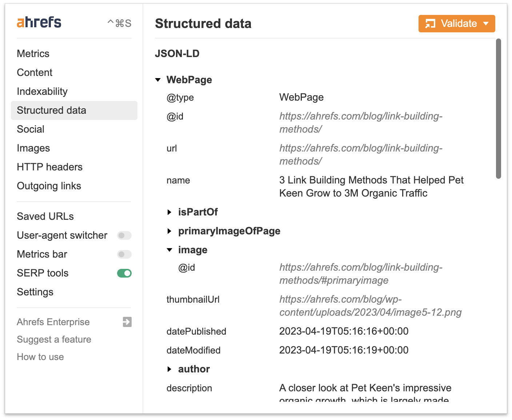Image resolution: width=512 pixels, height=420 pixels.
Task: Click the Validate button's external-link icon
Action: (x=431, y=24)
